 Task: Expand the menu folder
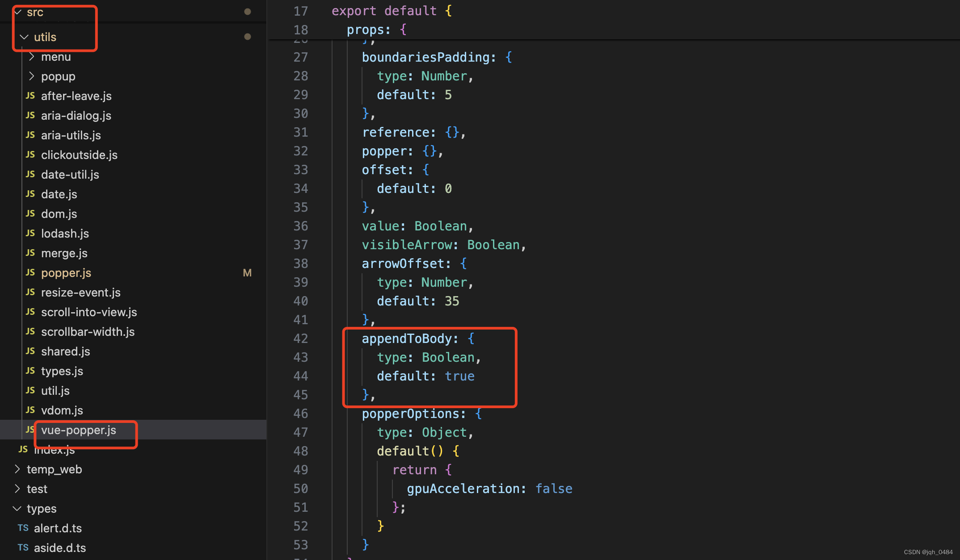(31, 56)
